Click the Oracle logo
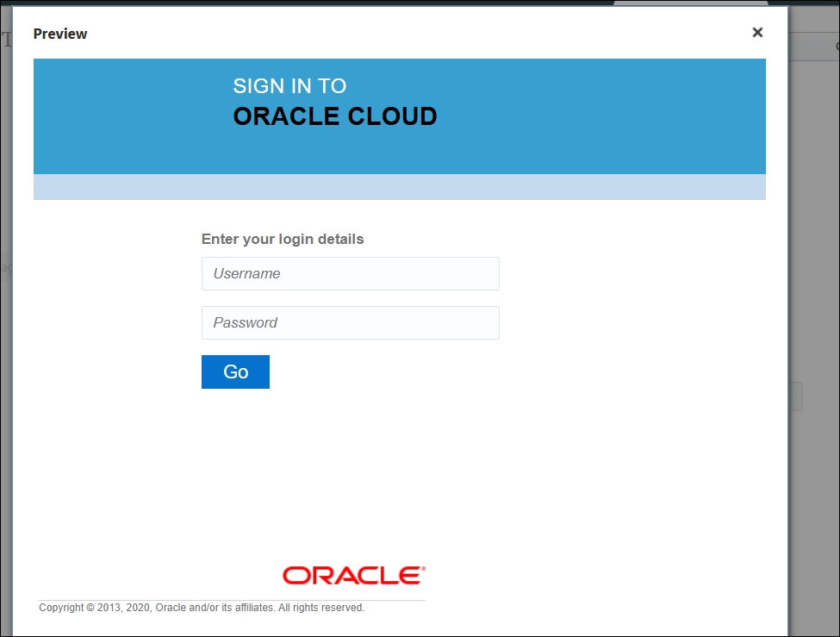 pyautogui.click(x=354, y=575)
